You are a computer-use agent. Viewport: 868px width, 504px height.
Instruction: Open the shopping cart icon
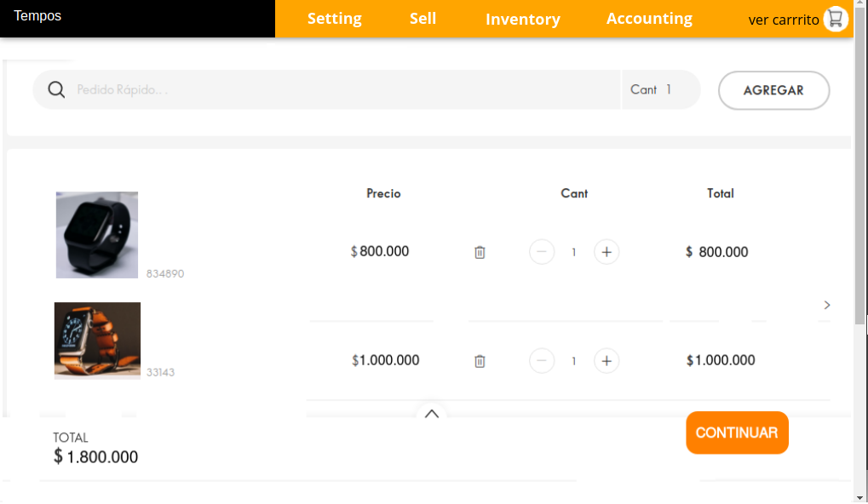[836, 19]
